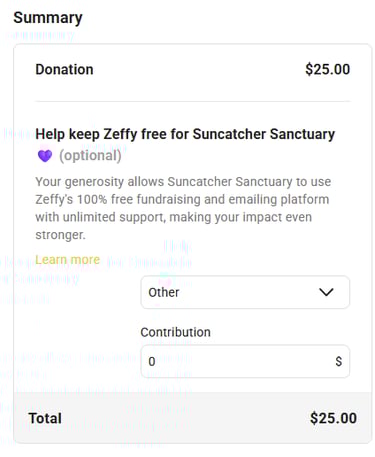Click the Your generosity description paragraph
Screen dimensions: 375x457
click(x=183, y=208)
